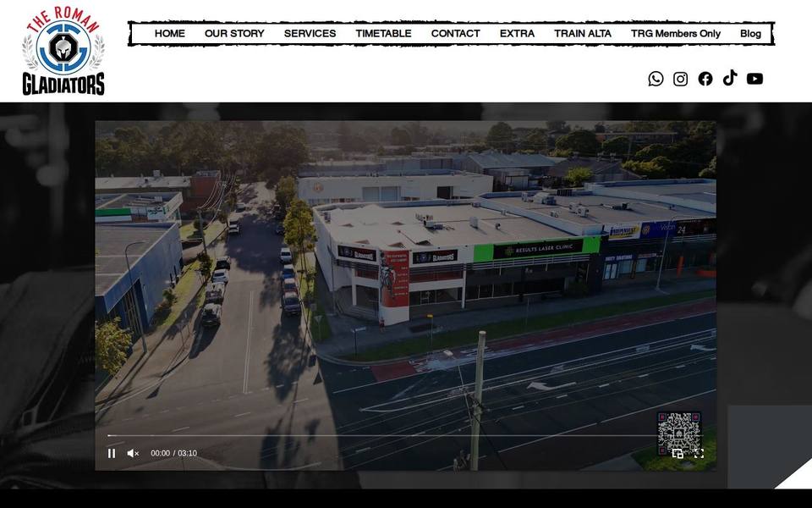
Task: Visit the TRG Members Only page
Action: coord(675,34)
